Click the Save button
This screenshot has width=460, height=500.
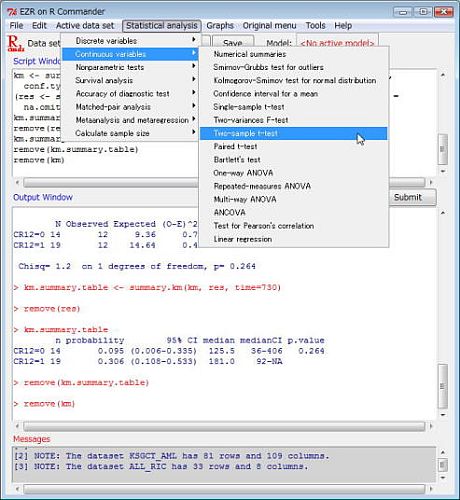coord(233,43)
